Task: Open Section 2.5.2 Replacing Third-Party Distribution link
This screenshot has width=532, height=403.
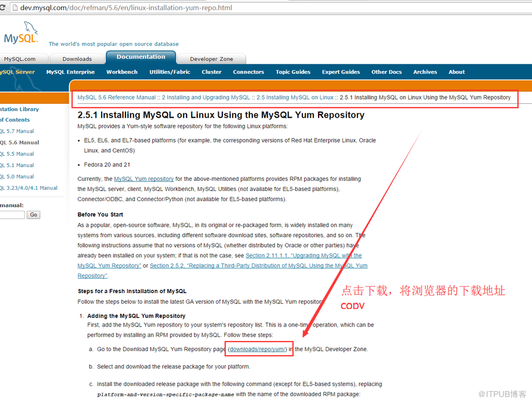Action: (259, 266)
